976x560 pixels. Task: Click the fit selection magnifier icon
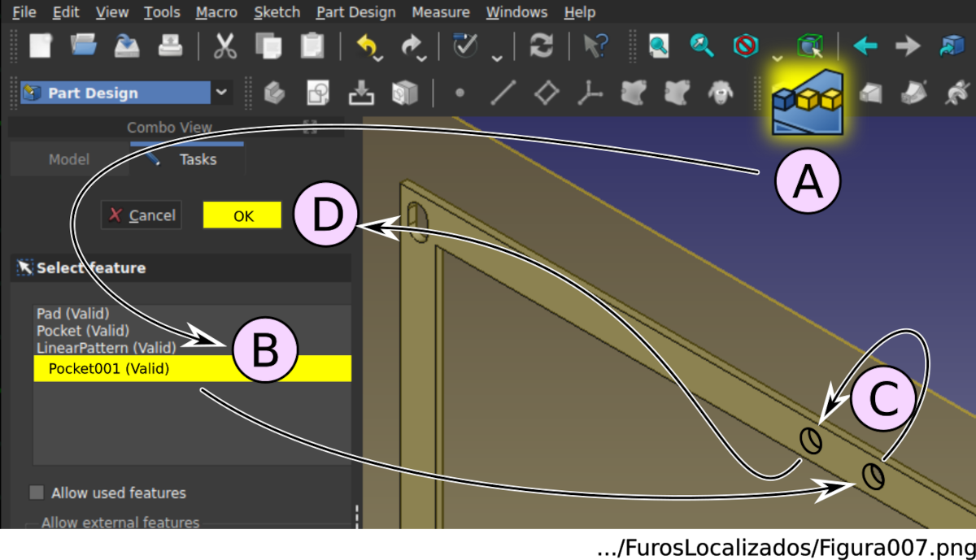tap(701, 46)
